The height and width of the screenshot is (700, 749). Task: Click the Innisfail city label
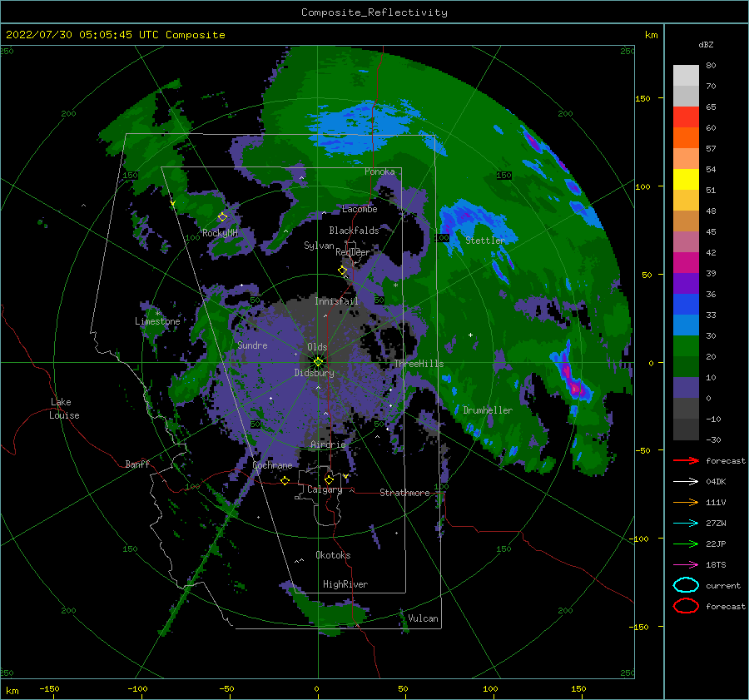336,301
